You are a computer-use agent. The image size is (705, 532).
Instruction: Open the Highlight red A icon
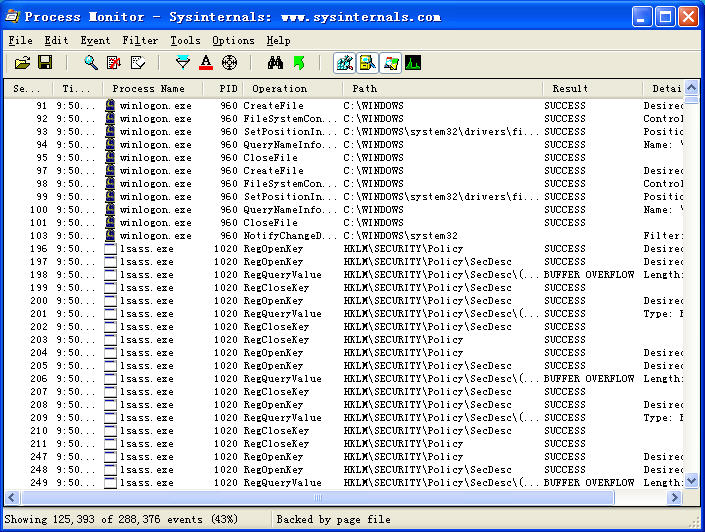point(206,63)
